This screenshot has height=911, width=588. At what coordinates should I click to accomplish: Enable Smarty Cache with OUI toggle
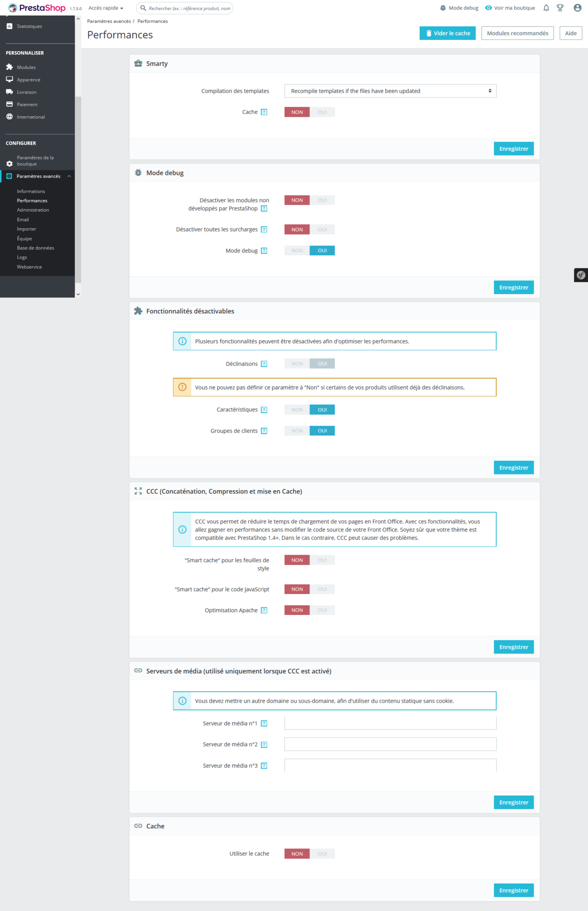[x=322, y=112]
